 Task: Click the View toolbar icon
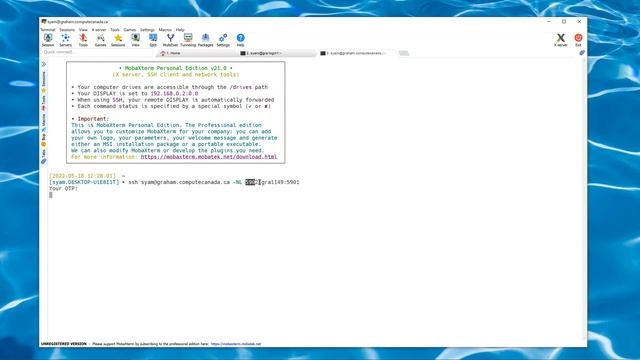[x=136, y=40]
